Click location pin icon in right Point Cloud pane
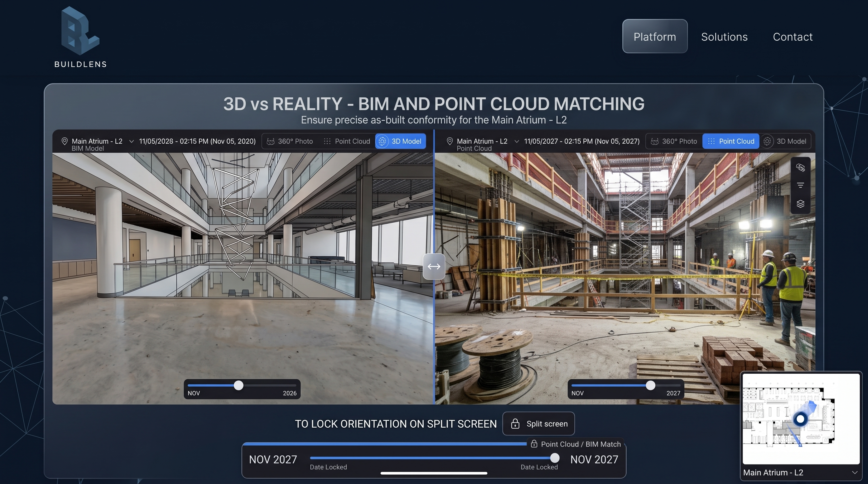Viewport: 868px width, 484px height. coord(449,141)
